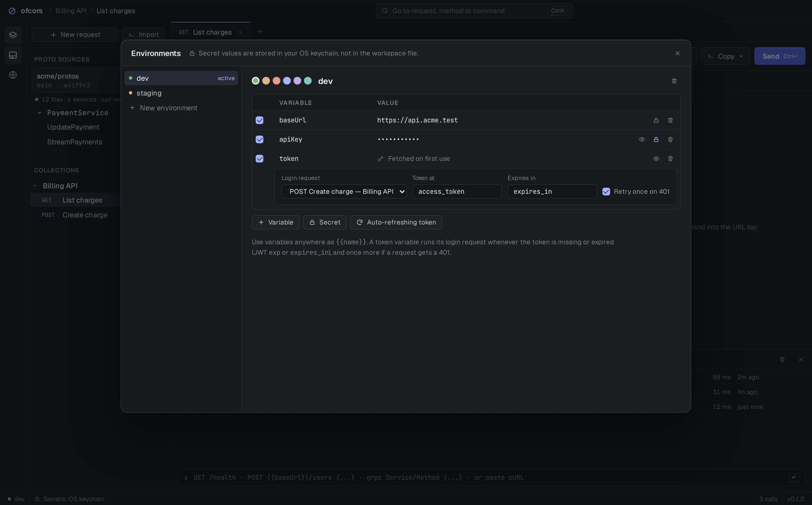Add a new Secret
The width and height of the screenshot is (812, 505).
pos(325,222)
